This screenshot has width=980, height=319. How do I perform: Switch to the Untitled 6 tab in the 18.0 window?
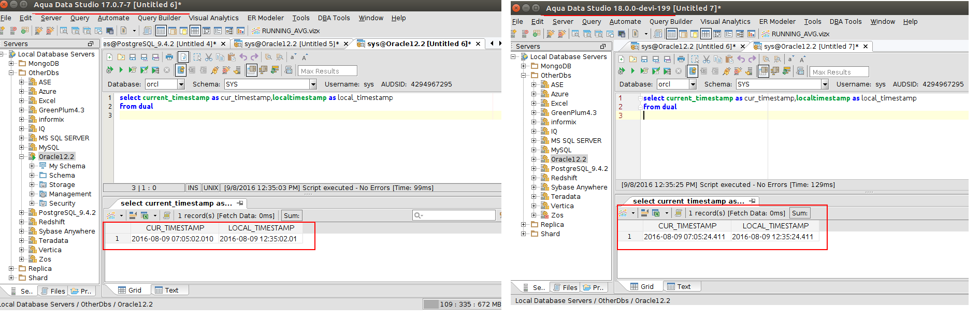tap(688, 46)
